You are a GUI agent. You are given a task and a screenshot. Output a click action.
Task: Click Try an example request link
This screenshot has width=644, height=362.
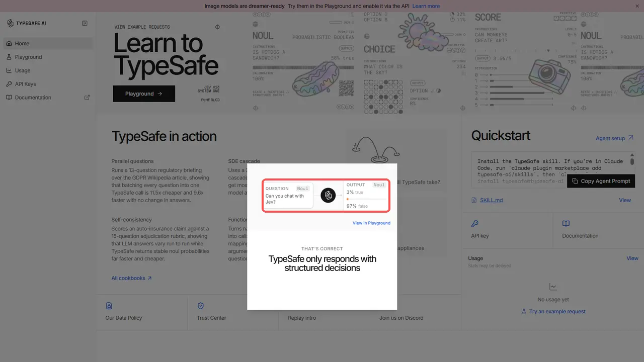point(553,312)
